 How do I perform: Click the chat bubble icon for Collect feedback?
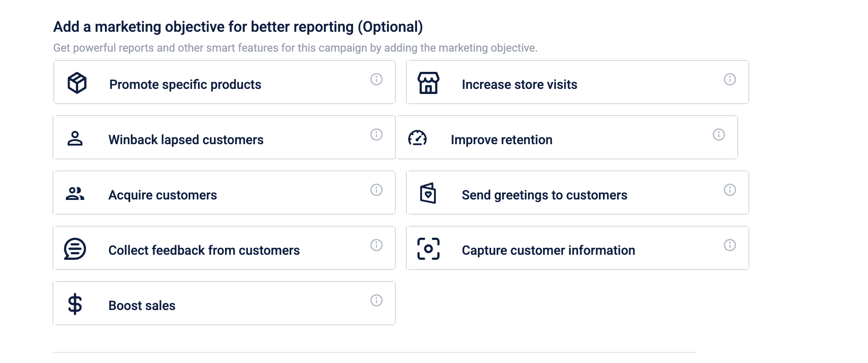pos(75,249)
